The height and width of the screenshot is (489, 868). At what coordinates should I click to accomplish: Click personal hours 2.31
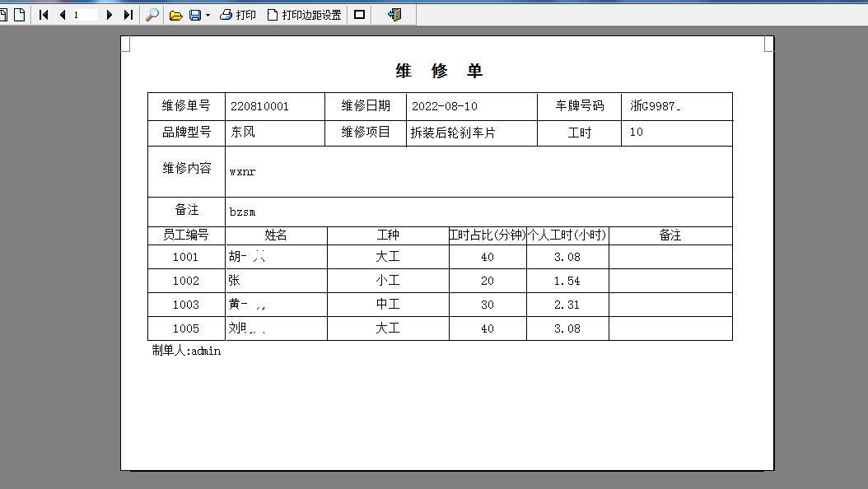[x=567, y=305]
